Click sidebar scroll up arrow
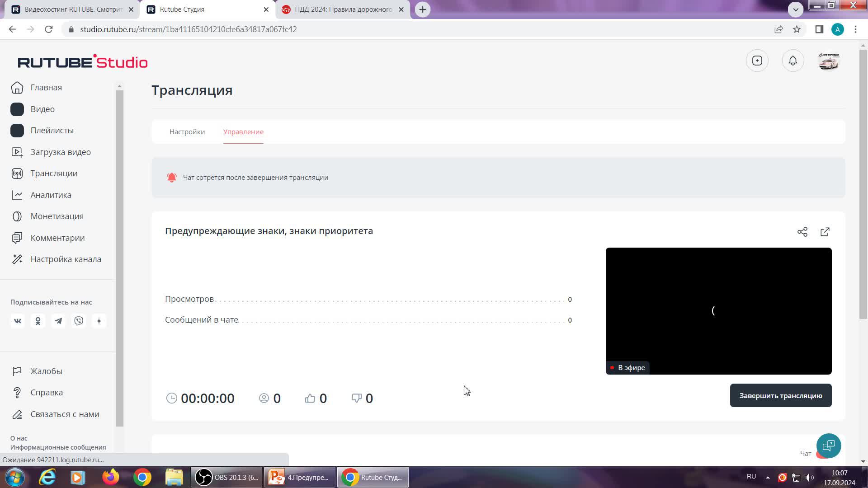This screenshot has height=488, width=868. coord(119,86)
